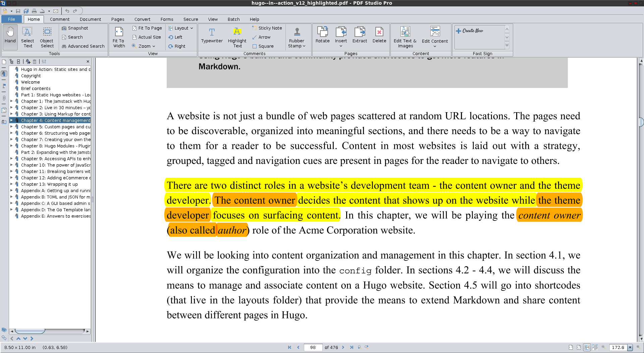Choose the Arrow annotation tool
The height and width of the screenshot is (353, 644).
coord(261,37)
